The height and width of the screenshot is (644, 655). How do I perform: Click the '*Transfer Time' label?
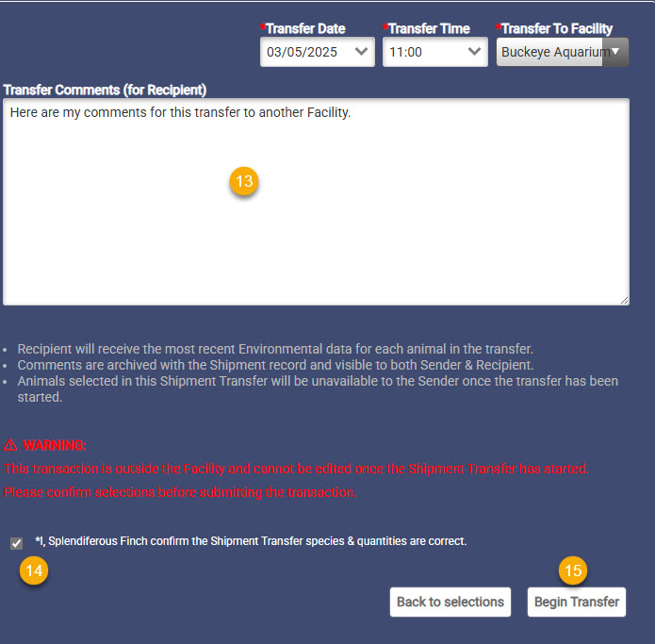[426, 28]
